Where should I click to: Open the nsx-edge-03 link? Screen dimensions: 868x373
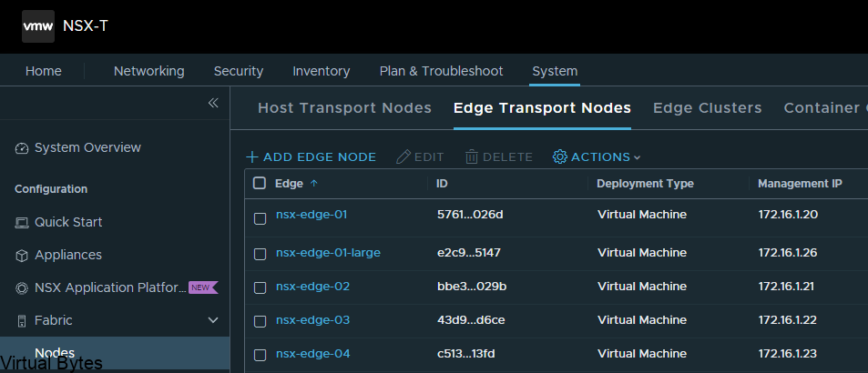pyautogui.click(x=312, y=320)
